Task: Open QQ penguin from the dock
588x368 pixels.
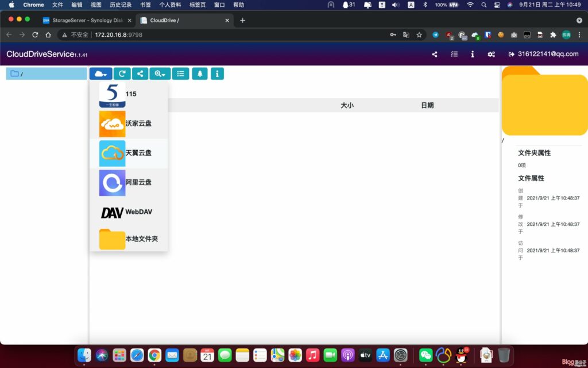Action: (x=461, y=355)
